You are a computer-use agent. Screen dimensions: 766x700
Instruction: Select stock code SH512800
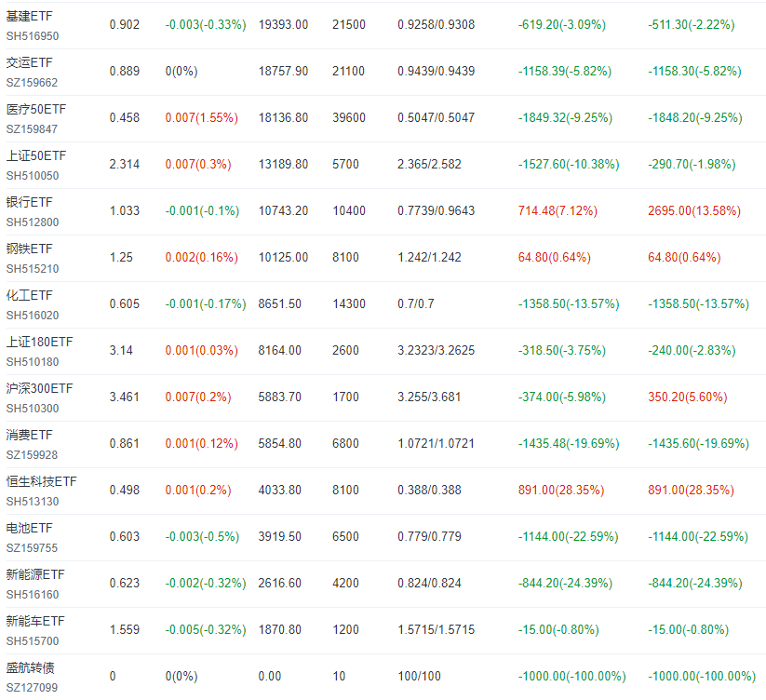click(x=33, y=222)
